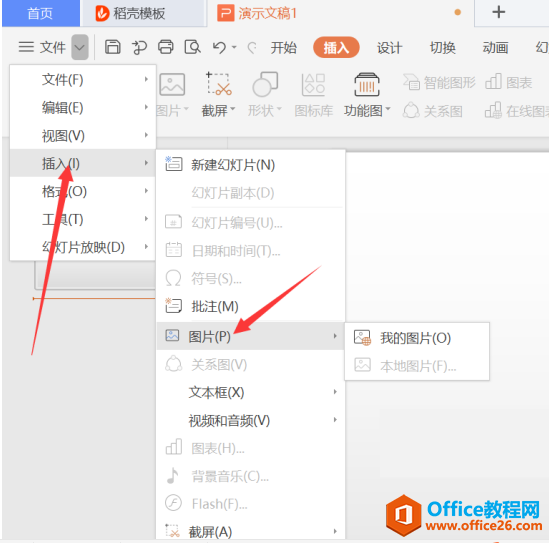
Task: Click 幻灯片编号(U)... menu entry
Action: pos(251,222)
